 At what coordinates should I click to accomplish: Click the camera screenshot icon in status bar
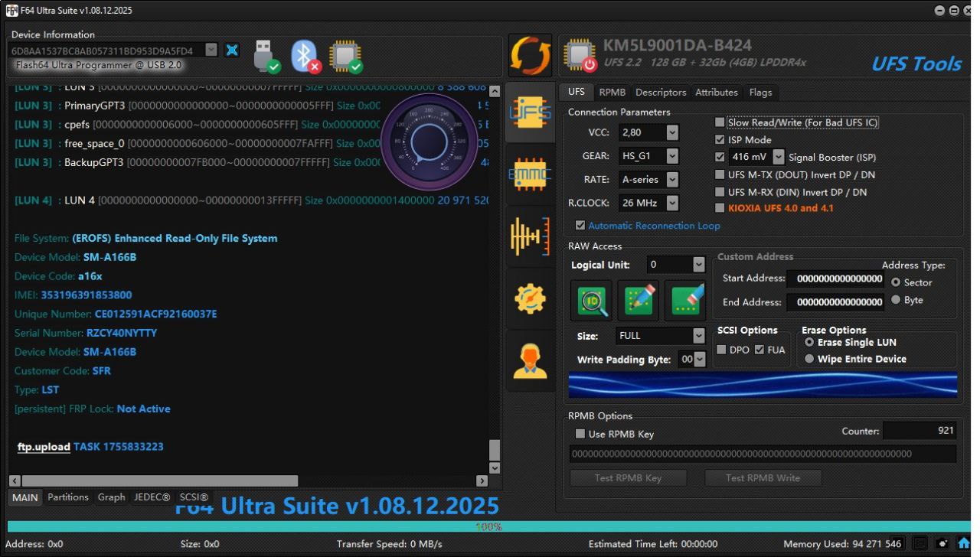coord(942,544)
